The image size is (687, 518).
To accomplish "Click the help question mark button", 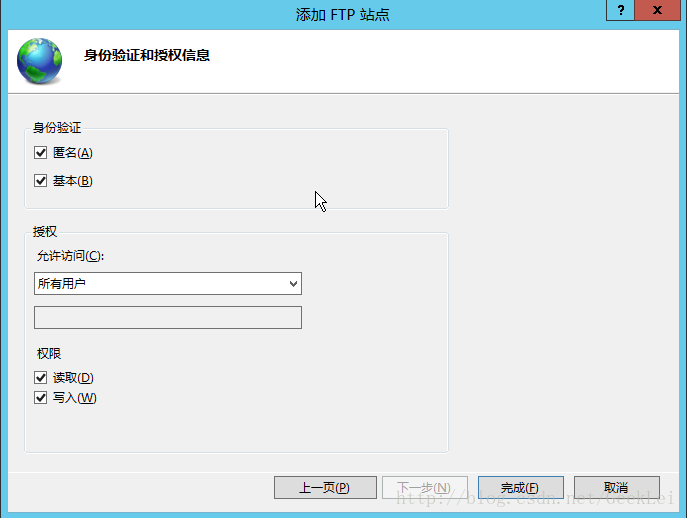I will [x=621, y=10].
